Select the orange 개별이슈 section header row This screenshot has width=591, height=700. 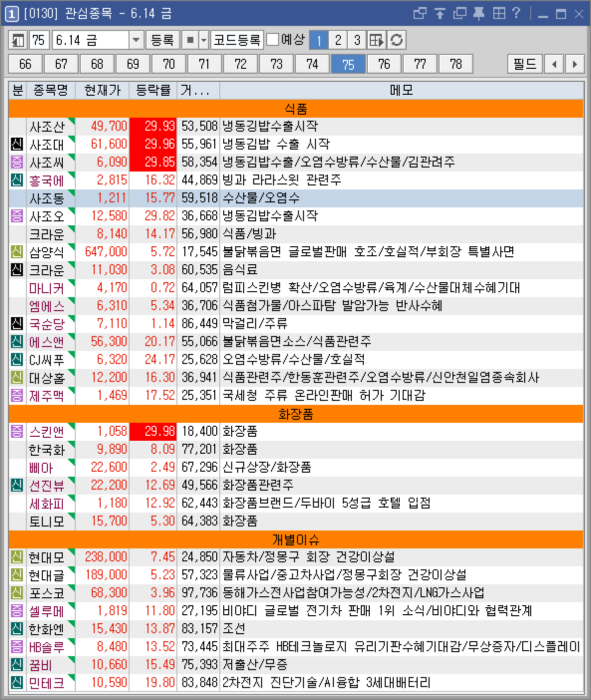point(296,539)
